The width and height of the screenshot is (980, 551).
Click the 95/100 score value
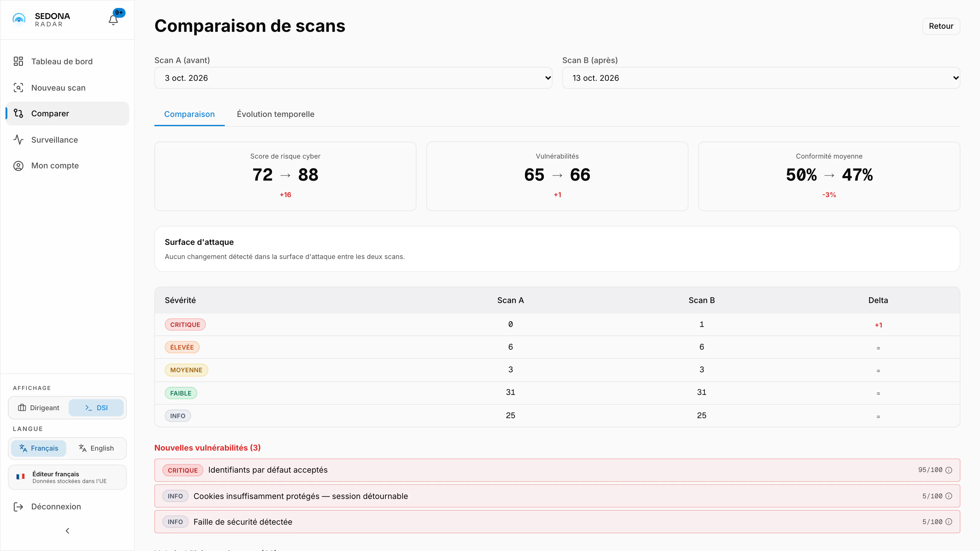[930, 470]
